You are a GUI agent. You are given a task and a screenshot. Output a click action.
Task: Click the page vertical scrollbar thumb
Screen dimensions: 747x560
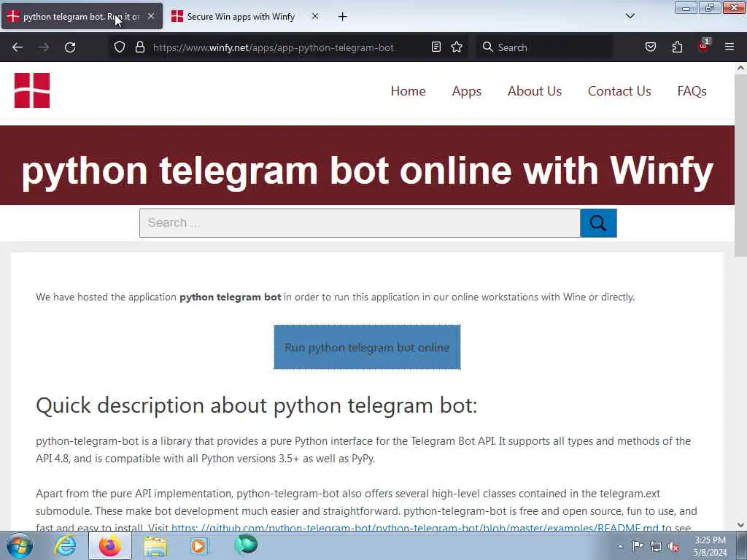pyautogui.click(x=740, y=166)
